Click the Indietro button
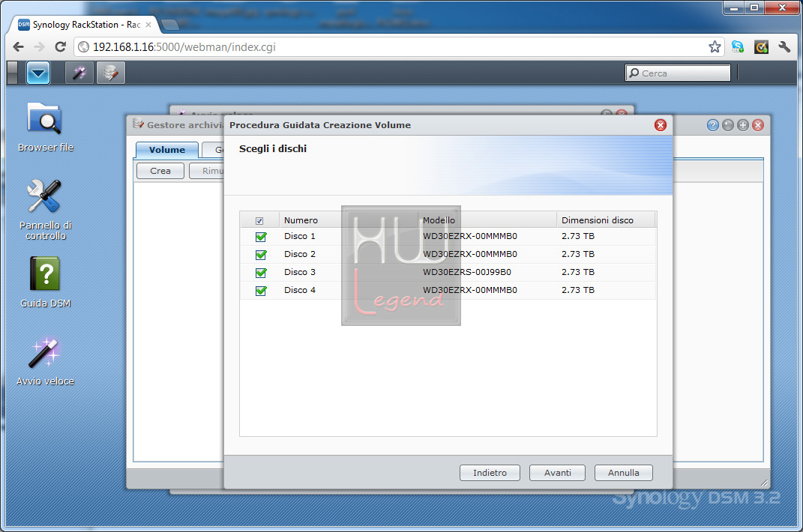This screenshot has width=803, height=532. click(490, 473)
